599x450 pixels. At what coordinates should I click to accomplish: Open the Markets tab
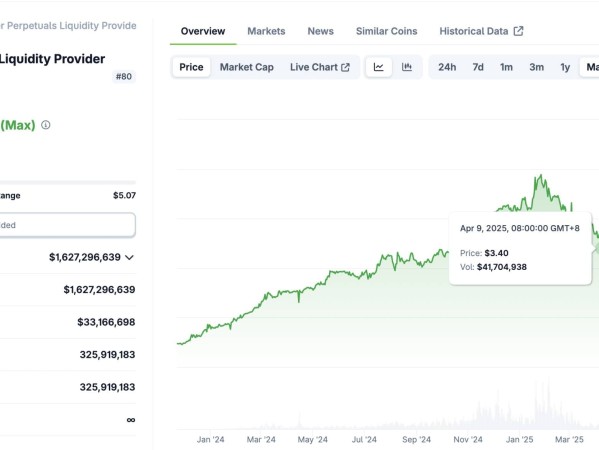click(x=266, y=31)
